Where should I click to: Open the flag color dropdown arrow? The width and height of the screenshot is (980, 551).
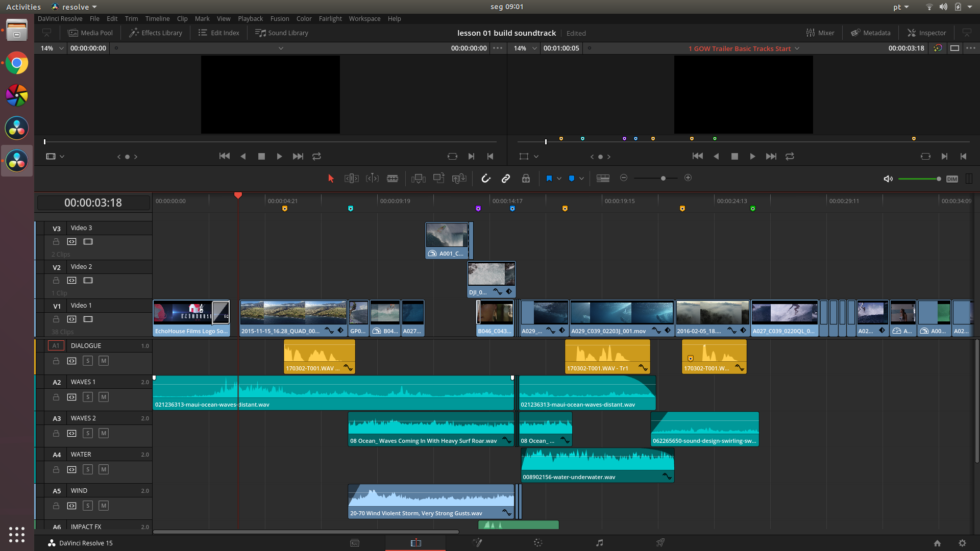(x=559, y=179)
